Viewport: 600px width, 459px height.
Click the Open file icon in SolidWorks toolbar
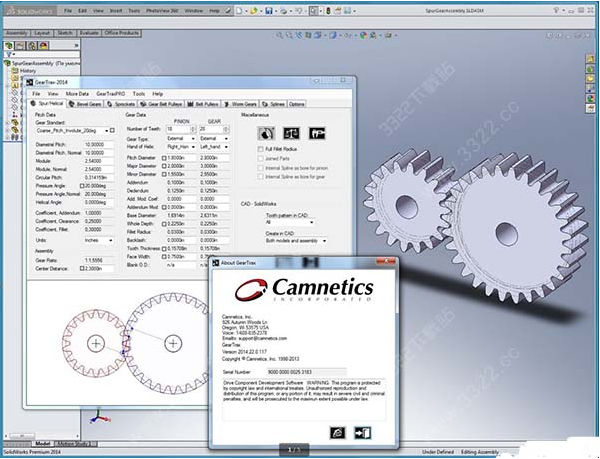tap(253, 11)
